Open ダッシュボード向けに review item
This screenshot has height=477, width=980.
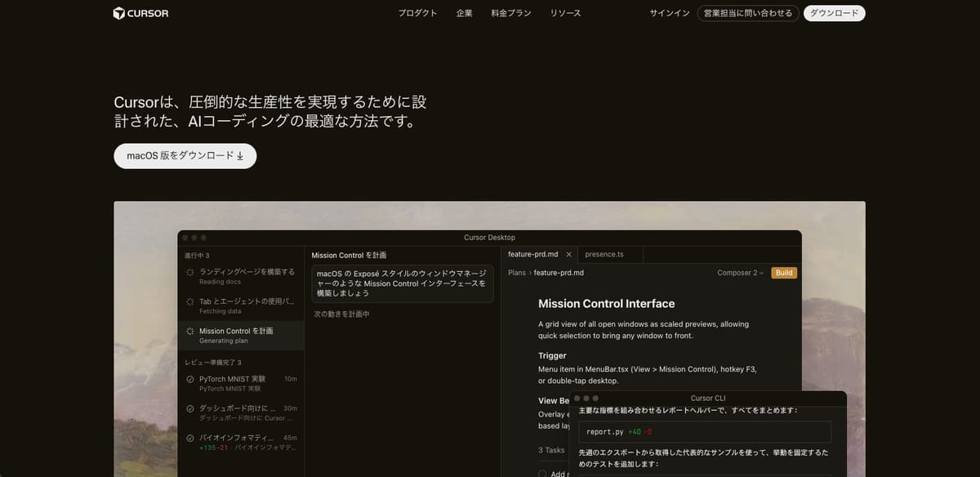[240, 413]
